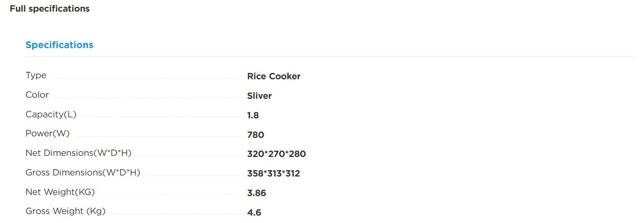Click the dotted line beside Type

pos(146,79)
